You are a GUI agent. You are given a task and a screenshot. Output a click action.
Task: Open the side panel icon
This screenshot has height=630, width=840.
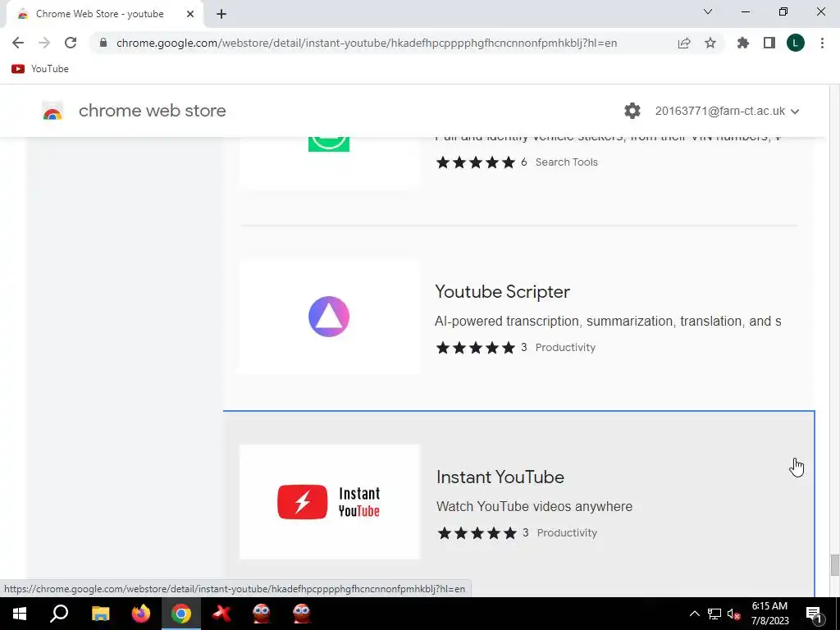pyautogui.click(x=769, y=43)
